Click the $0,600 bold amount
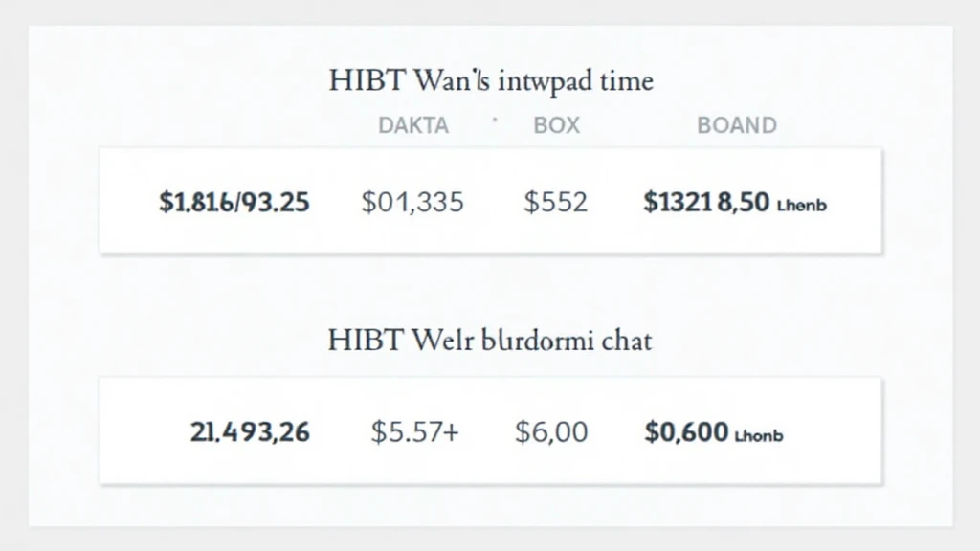Viewport: 980px width, 551px height. 686,431
